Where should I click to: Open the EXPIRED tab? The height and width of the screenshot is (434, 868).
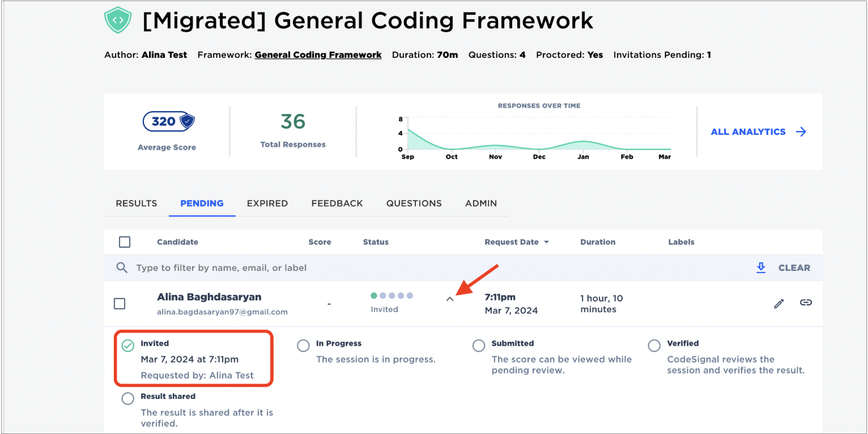(x=267, y=203)
